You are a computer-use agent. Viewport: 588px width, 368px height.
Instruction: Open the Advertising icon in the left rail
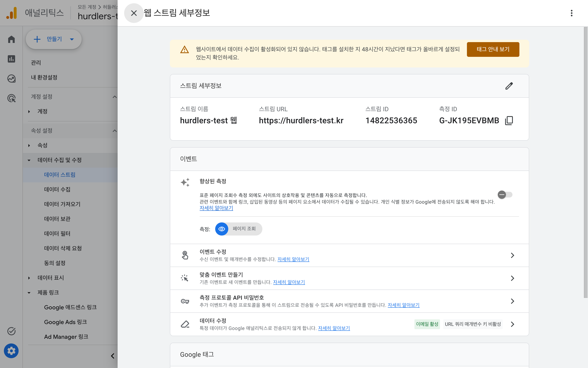[11, 98]
